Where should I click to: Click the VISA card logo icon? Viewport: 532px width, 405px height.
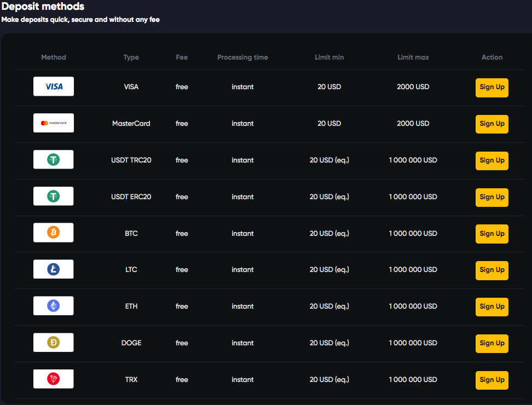[x=54, y=86]
